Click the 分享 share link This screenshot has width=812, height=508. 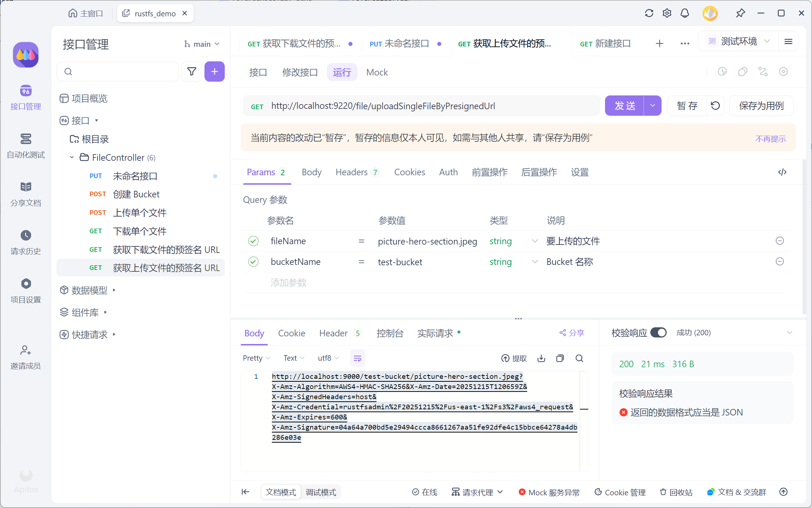coord(572,332)
